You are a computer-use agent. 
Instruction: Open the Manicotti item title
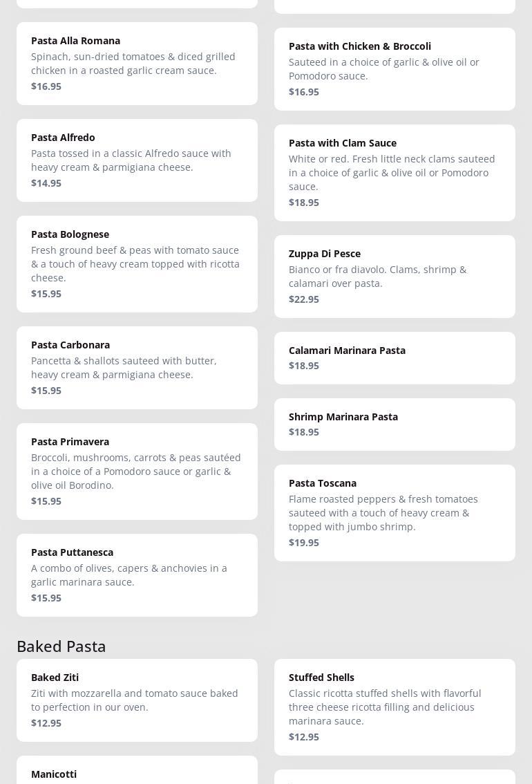54,774
